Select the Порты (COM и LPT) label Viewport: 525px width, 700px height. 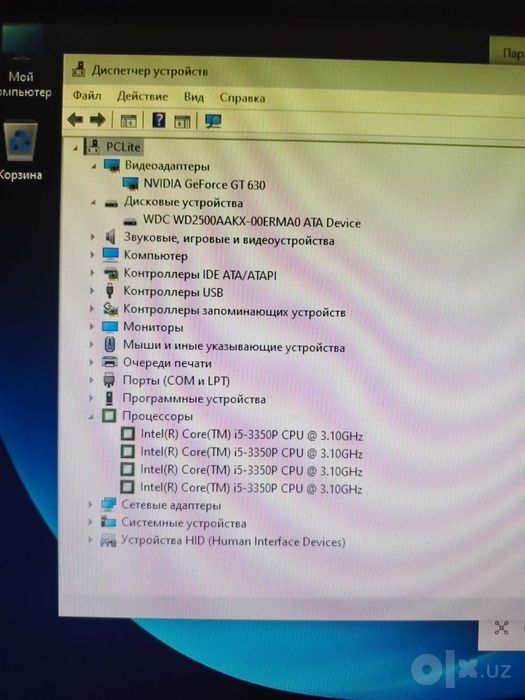coord(176,381)
